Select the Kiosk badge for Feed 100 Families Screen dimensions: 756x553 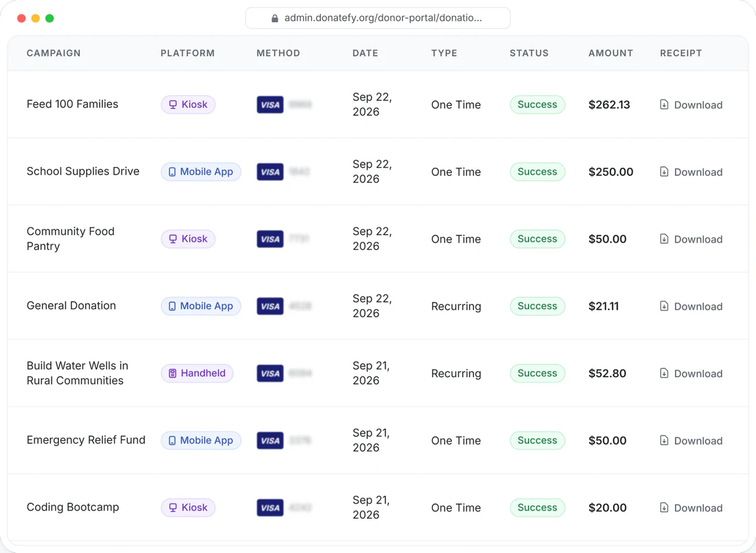click(188, 104)
